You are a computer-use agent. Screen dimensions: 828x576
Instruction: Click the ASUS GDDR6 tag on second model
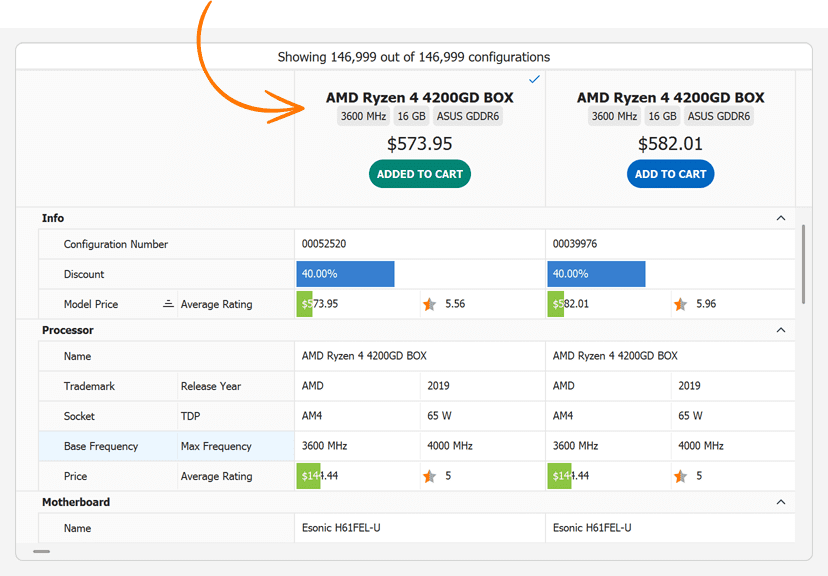[719, 116]
